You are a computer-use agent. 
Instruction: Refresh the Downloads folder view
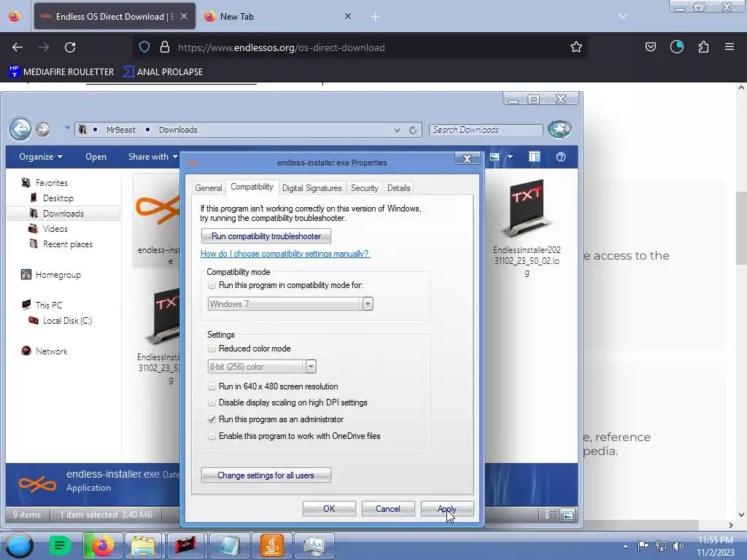point(413,130)
